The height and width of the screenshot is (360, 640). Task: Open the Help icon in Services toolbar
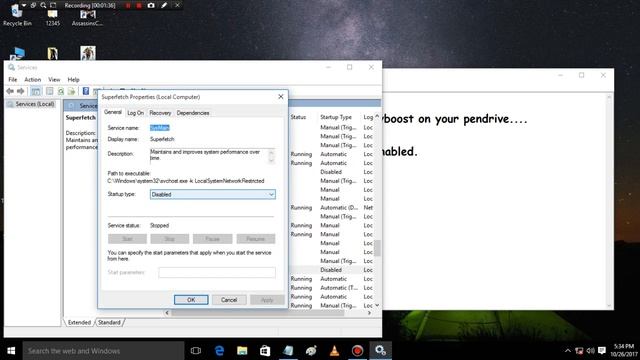(86, 91)
